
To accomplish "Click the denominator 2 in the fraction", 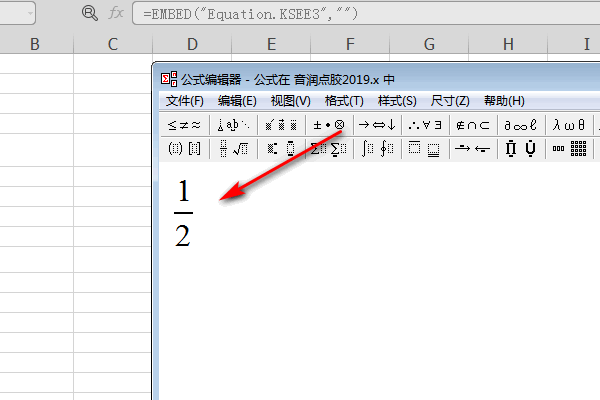I will pyautogui.click(x=183, y=235).
